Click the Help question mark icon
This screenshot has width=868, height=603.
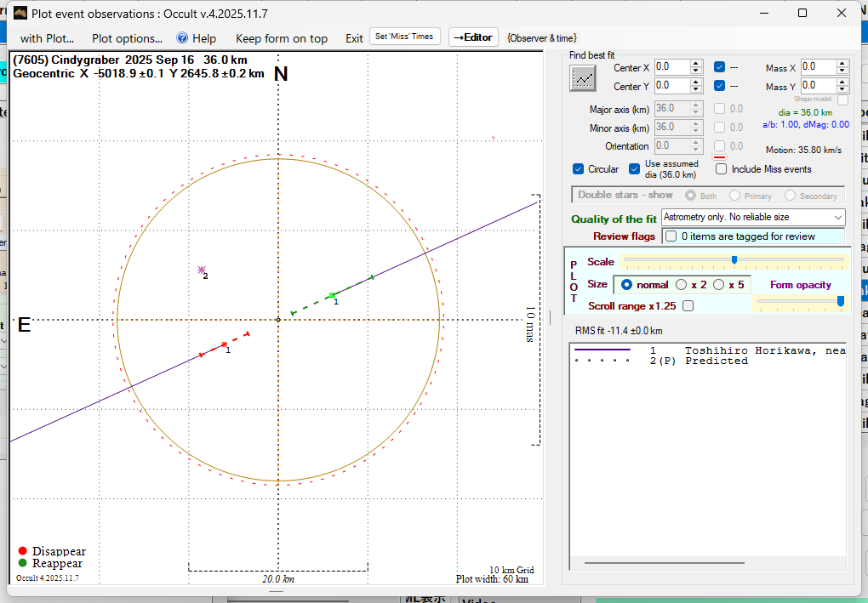point(182,38)
